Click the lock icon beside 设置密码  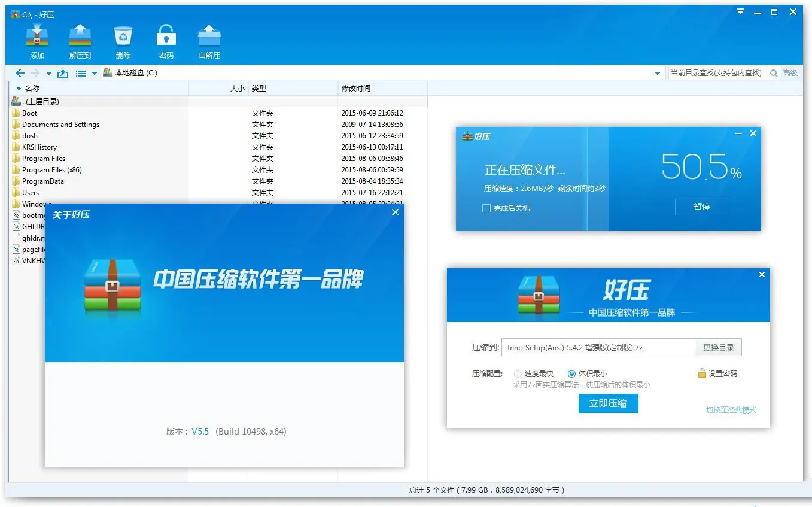coord(701,373)
